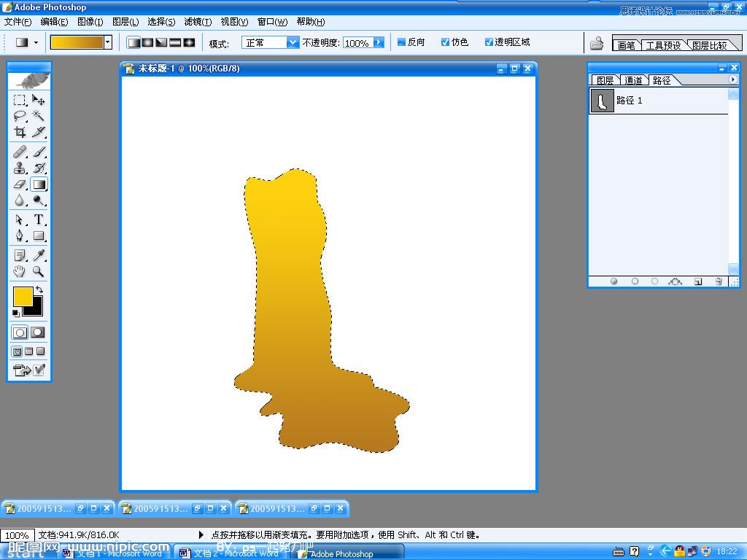This screenshot has height=560, width=747.
Task: Select the Hand tool
Action: pyautogui.click(x=20, y=271)
